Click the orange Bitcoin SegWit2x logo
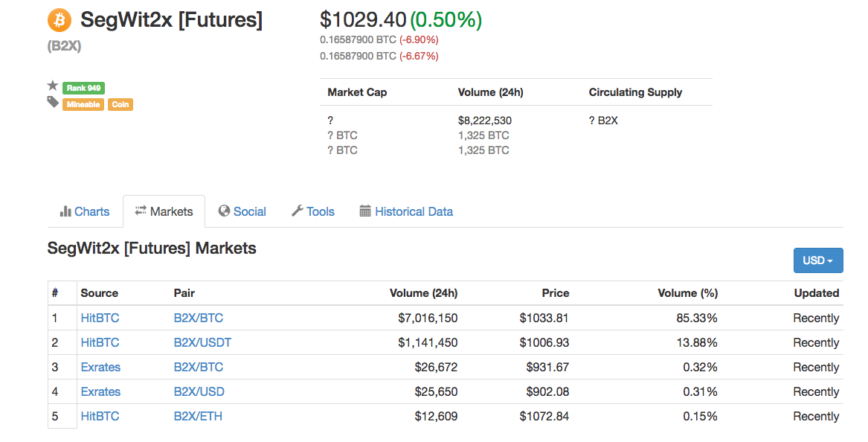Viewport: 868px width, 442px height. tap(60, 21)
